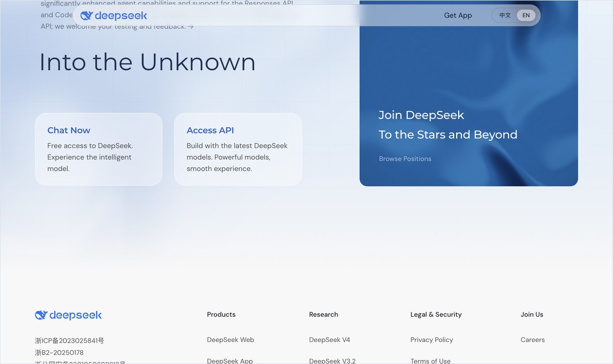
Task: Click the Legal & Security footer heading
Action: [436, 314]
